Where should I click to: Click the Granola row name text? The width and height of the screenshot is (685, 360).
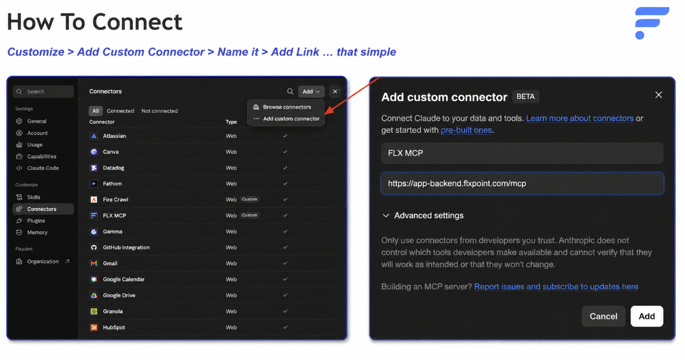coord(112,312)
